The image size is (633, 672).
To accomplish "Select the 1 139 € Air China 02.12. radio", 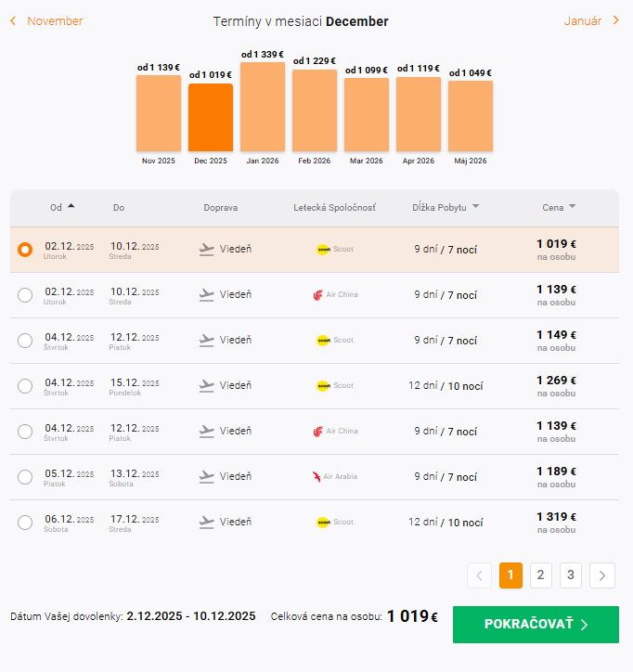I will [x=25, y=295].
